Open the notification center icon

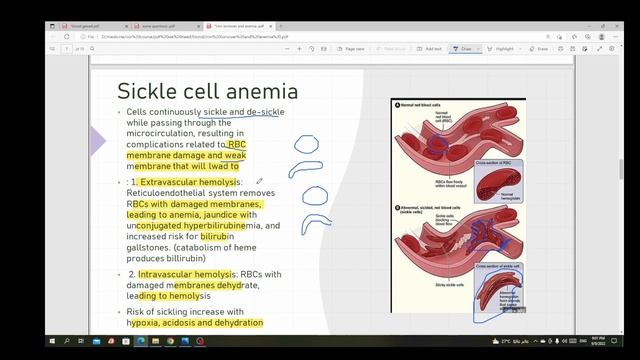pyautogui.click(x=614, y=341)
